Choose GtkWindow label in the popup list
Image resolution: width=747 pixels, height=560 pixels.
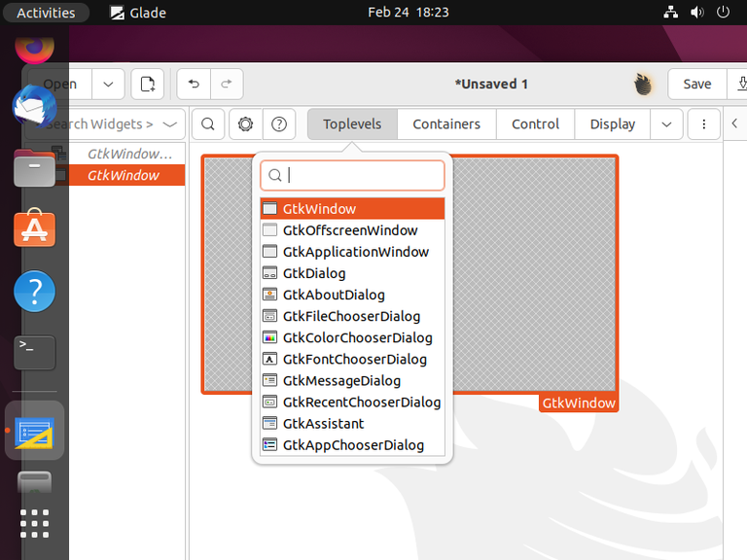tap(319, 209)
